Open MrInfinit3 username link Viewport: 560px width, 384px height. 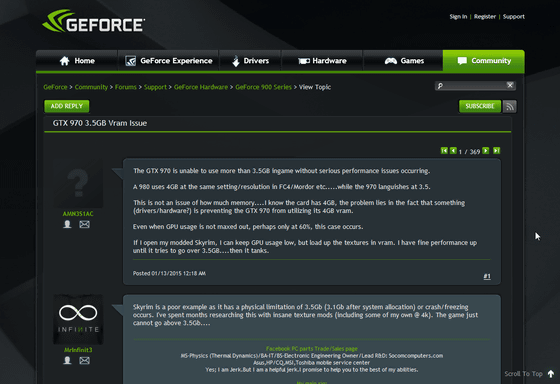point(78,350)
